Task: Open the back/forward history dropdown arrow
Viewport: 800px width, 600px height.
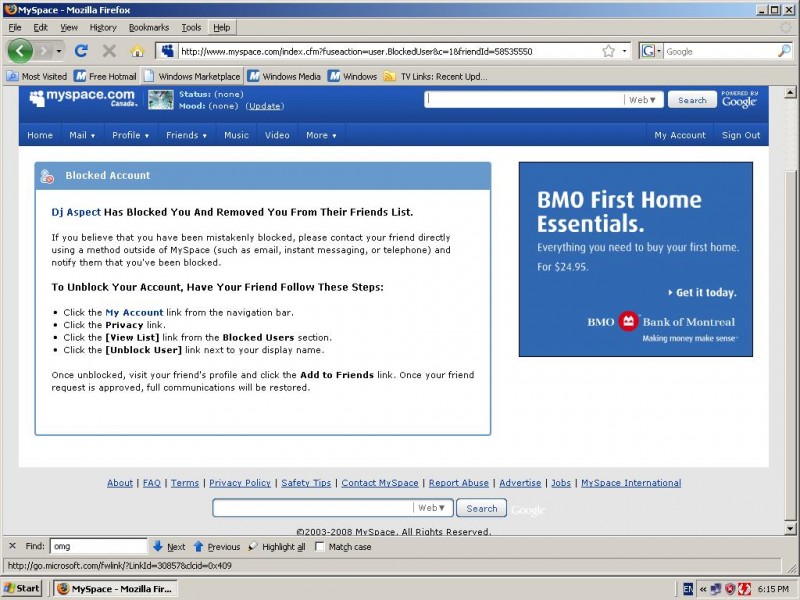Action: point(59,51)
